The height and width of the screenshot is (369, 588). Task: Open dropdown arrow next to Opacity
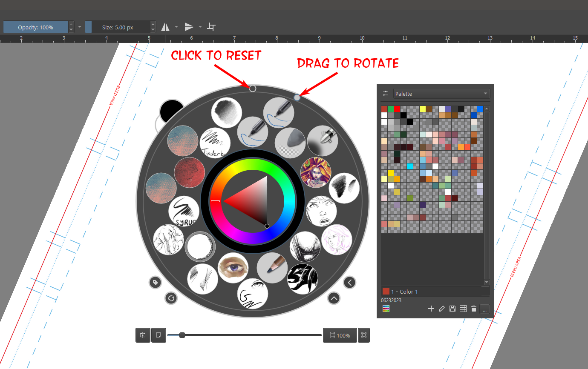coord(80,27)
